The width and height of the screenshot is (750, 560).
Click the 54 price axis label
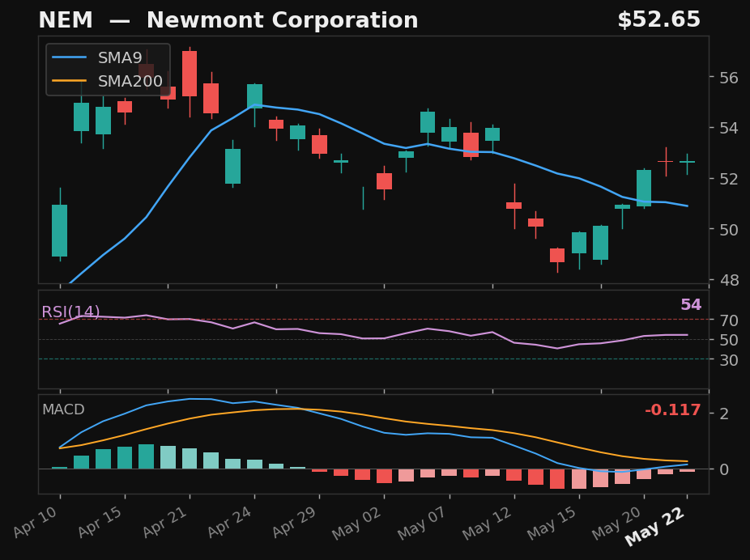(728, 128)
